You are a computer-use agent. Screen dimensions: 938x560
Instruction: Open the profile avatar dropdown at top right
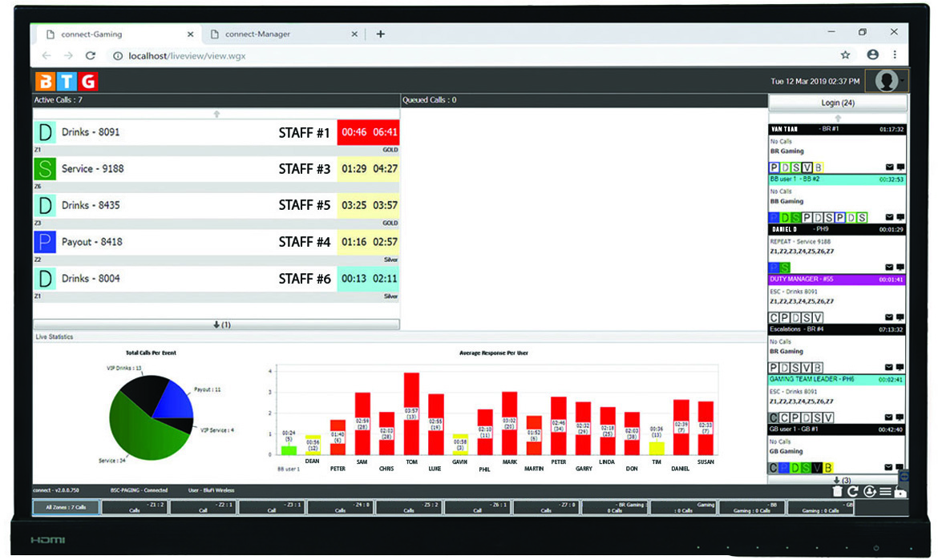tap(885, 80)
